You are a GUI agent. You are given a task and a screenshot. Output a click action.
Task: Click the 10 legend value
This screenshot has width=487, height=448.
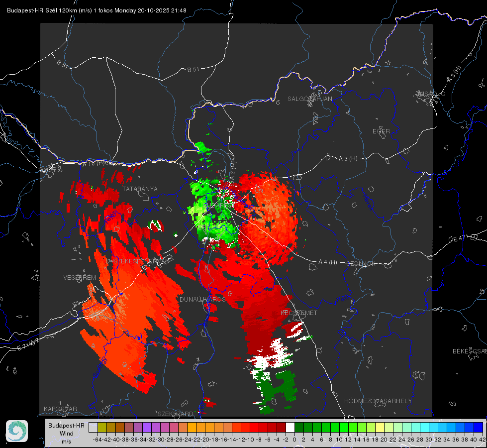339,440
